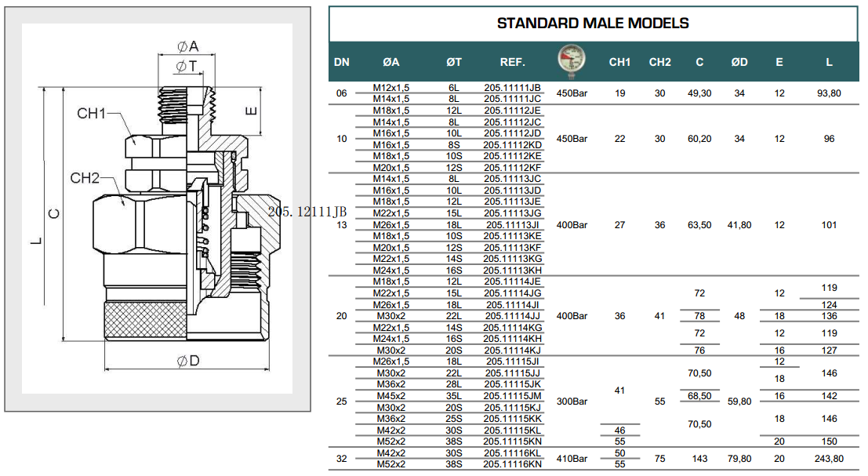Click the STANDARD MALE MODELS title

tap(593, 23)
